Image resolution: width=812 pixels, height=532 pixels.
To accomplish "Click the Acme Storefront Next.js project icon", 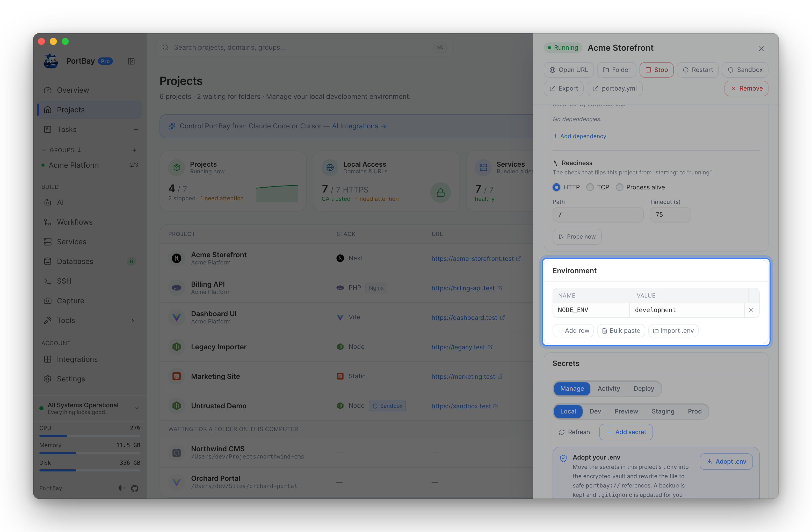I will [176, 258].
